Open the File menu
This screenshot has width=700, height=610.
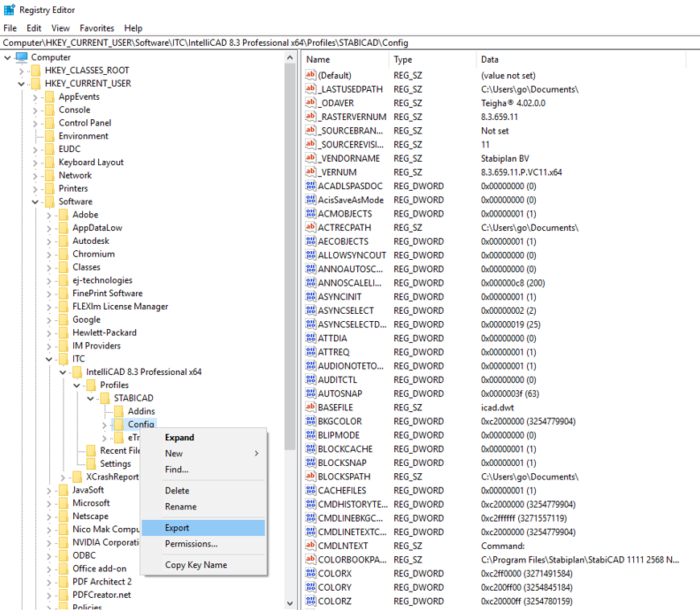coord(10,27)
